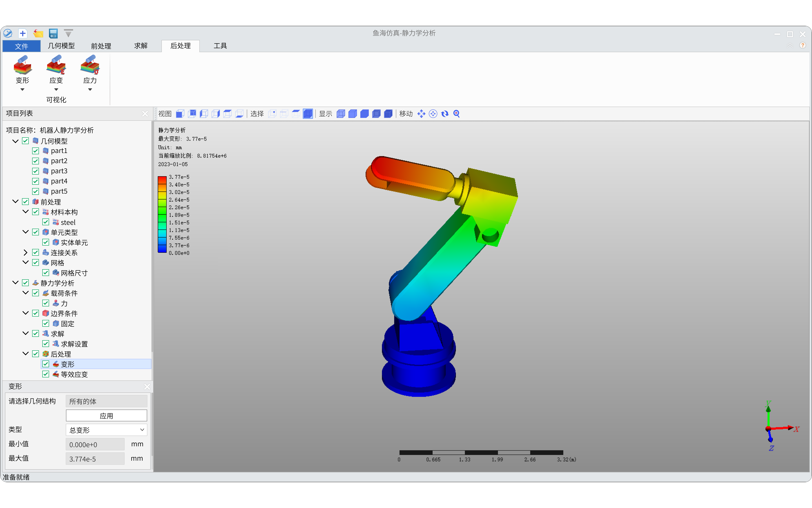812x508 pixels.
Task: Toggle the 固定 boundary checkbox
Action: click(46, 324)
